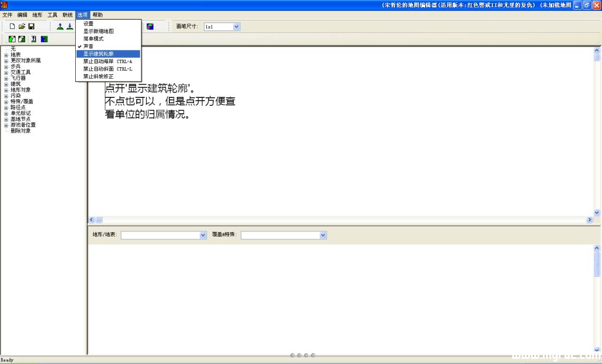Click the colored 3D cube icon
This screenshot has width=602, height=364.
(150, 27)
